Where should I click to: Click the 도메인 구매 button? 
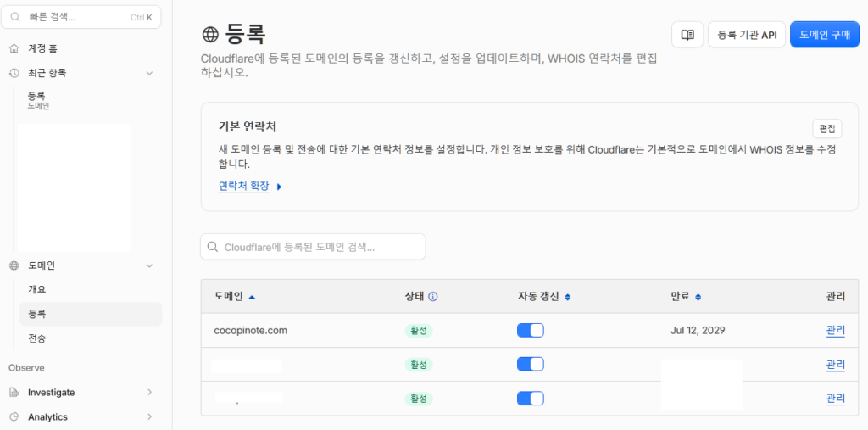pyautogui.click(x=825, y=35)
